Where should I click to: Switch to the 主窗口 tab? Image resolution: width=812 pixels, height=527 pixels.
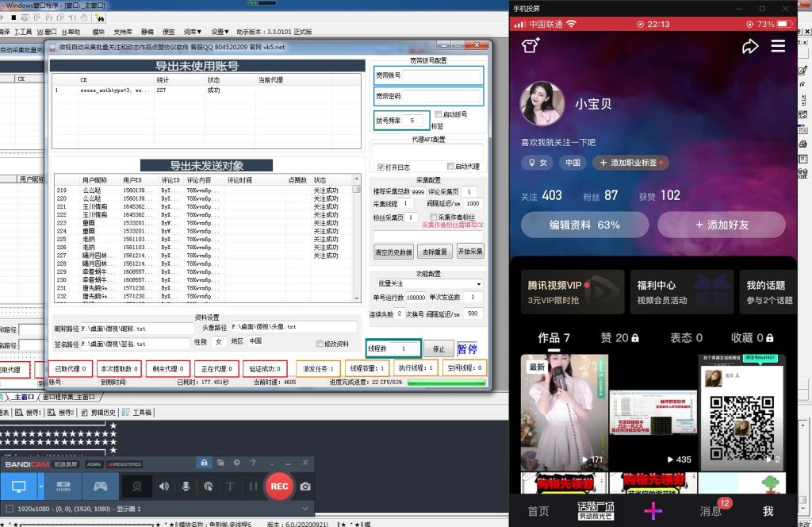point(25,395)
